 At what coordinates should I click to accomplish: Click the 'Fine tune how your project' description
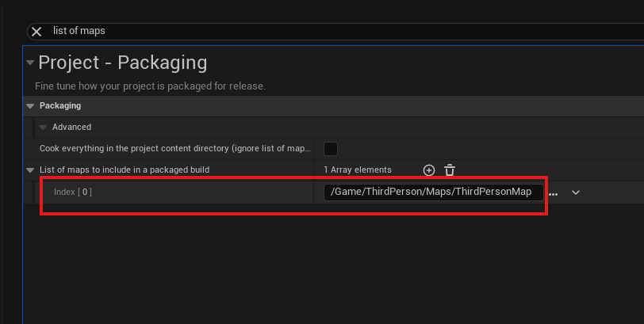(x=150, y=86)
